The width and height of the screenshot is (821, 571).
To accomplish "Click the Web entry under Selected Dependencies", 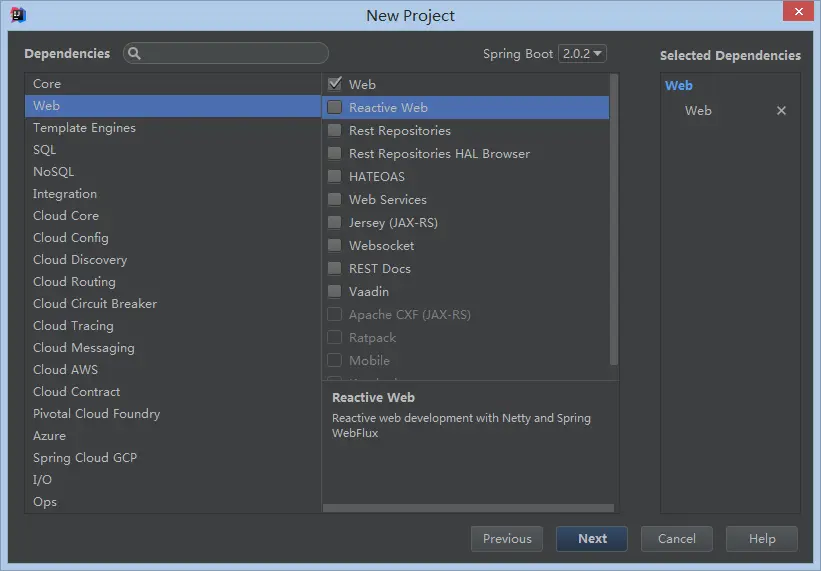I will coord(698,110).
